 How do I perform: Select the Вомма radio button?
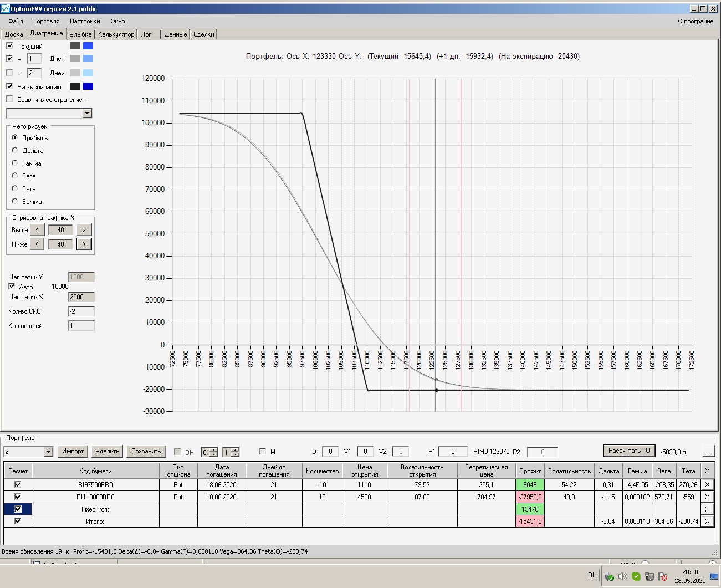tap(15, 201)
